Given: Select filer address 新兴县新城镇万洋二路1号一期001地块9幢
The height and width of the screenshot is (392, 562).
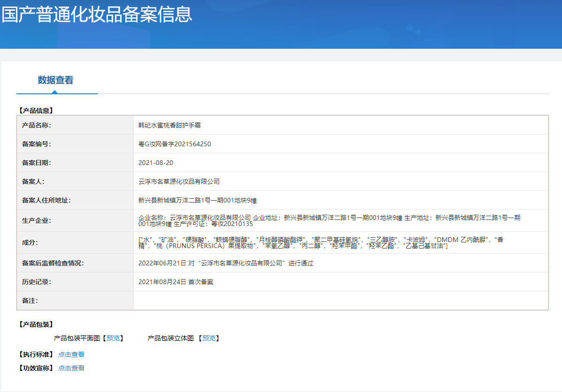Looking at the screenshot, I should pyautogui.click(x=197, y=200).
